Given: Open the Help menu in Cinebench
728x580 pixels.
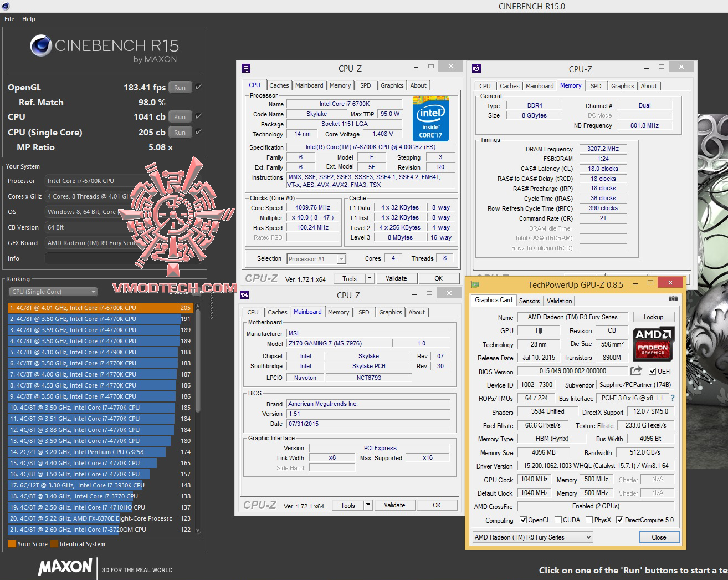Looking at the screenshot, I should point(29,19).
